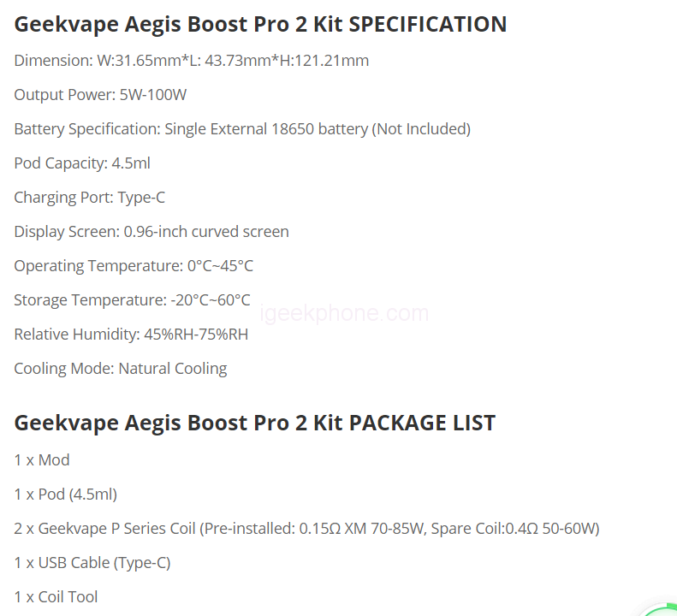Click the Pod Capacity 4.5ml line
This screenshot has width=677, height=616.
[82, 163]
